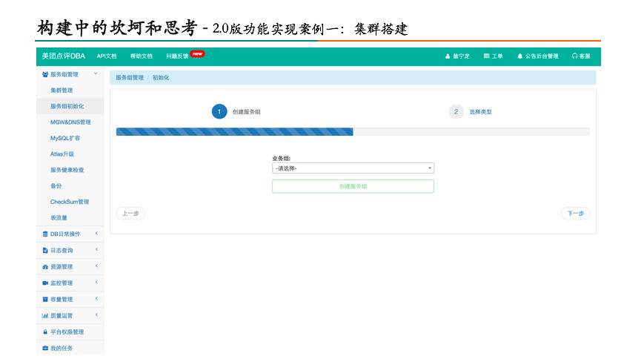This screenshot has height=359, width=644.
Task: Open API文档 in the top navigation
Action: [x=107, y=56]
